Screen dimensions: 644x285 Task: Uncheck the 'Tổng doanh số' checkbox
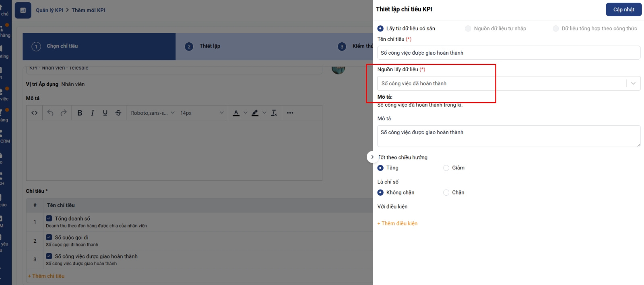pyautogui.click(x=49, y=218)
